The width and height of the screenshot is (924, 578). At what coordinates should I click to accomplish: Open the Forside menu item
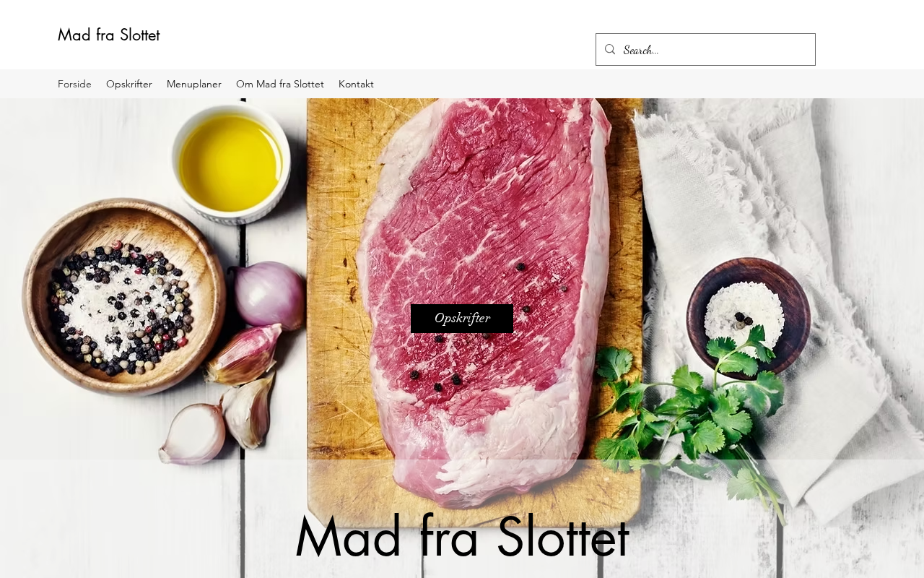[x=74, y=84]
